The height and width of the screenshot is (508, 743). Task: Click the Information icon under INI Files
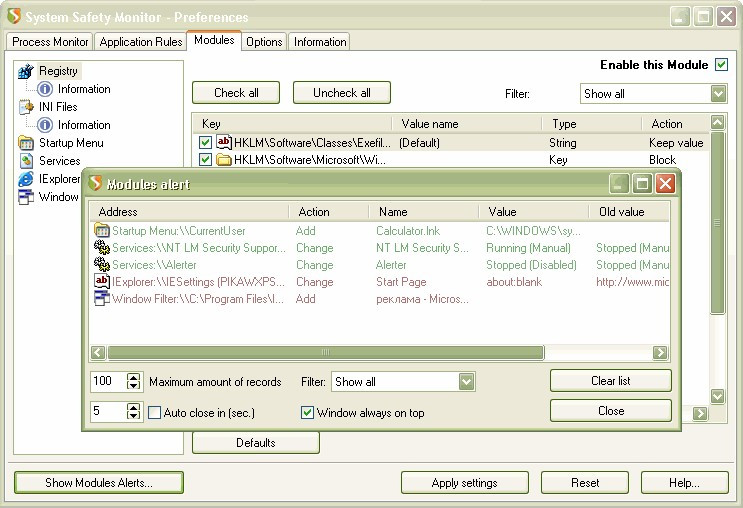tap(45, 125)
